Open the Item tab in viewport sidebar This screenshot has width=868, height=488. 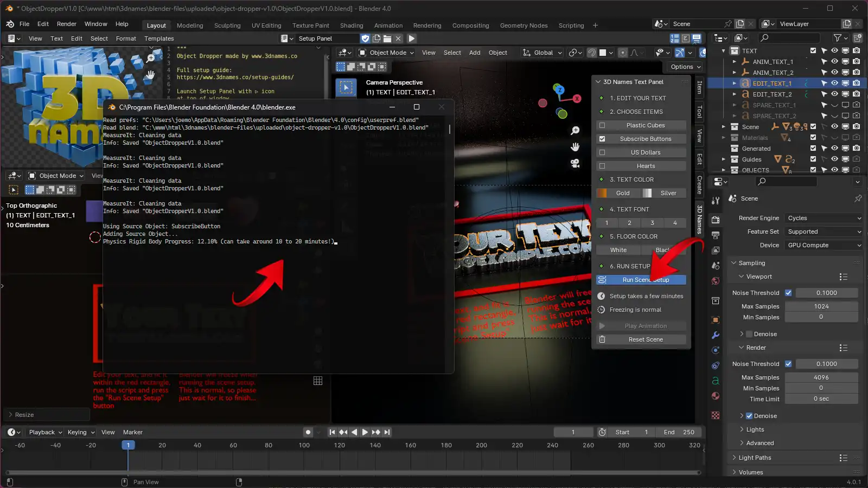700,87
